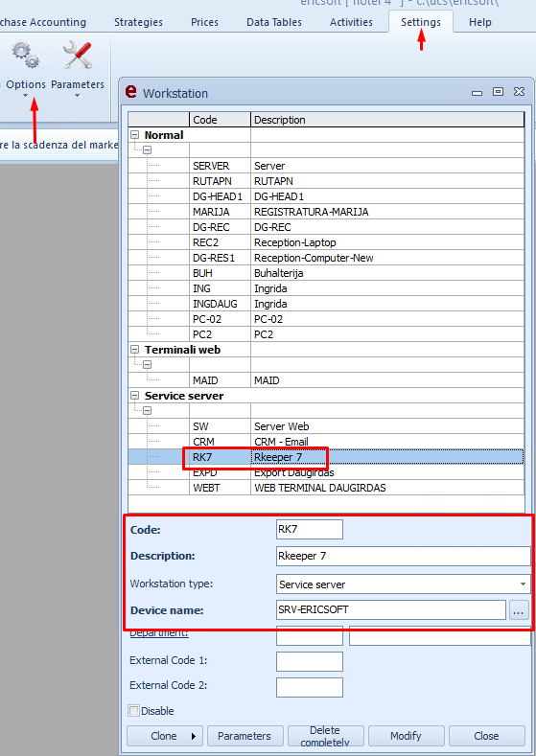This screenshot has height=756, width=536.
Task: Select the BUH Buhalterija row
Action: pyautogui.click(x=326, y=273)
